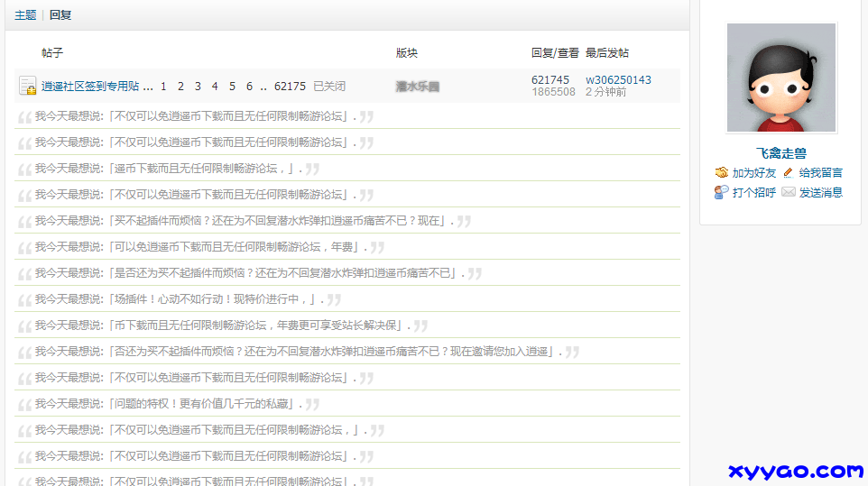The width and height of the screenshot is (868, 486).
Task: Switch to the 主题 tab
Action: click(x=25, y=15)
